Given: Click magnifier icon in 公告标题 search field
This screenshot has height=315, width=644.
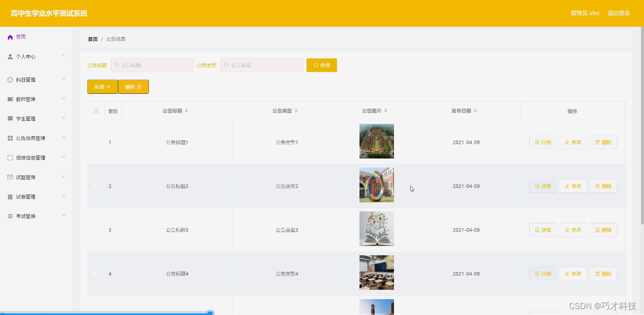Looking at the screenshot, I should 117,65.
